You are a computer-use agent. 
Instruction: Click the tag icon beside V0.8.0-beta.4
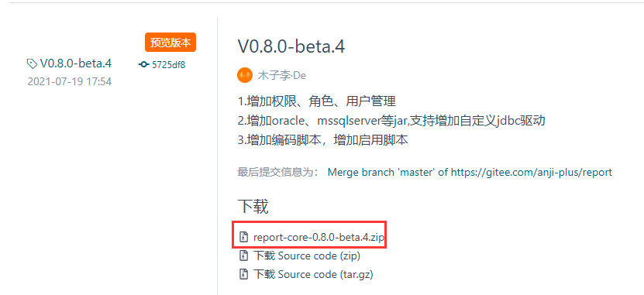[32, 64]
